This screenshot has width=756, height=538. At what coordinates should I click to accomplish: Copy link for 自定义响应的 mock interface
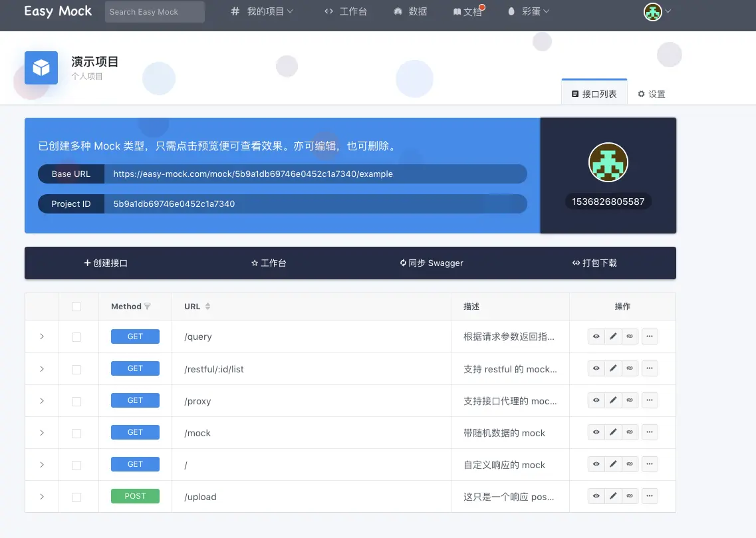(630, 464)
